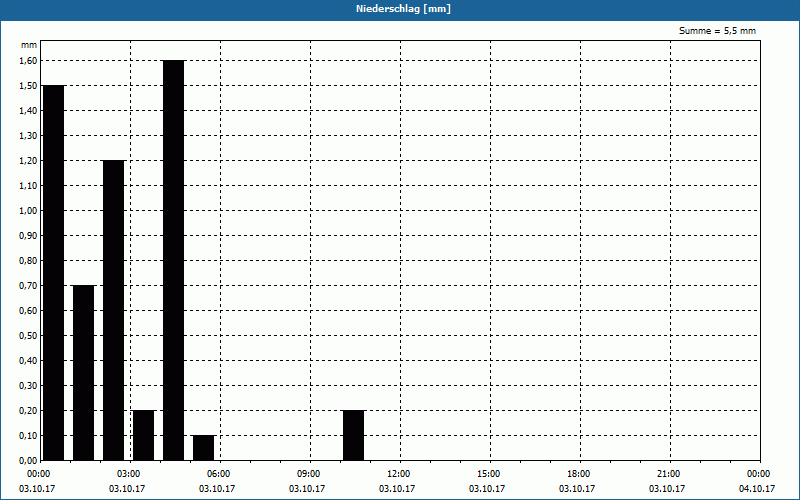Click the 0,20 y-axis label

(28, 411)
